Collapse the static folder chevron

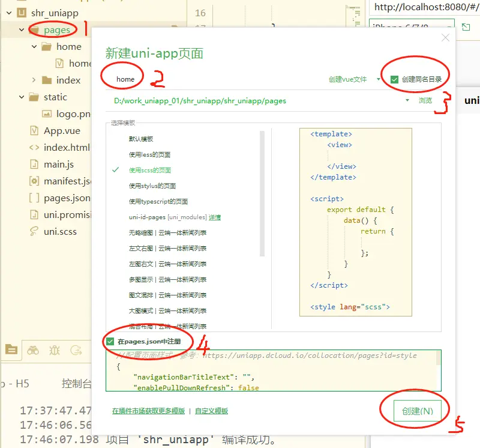tap(22, 97)
